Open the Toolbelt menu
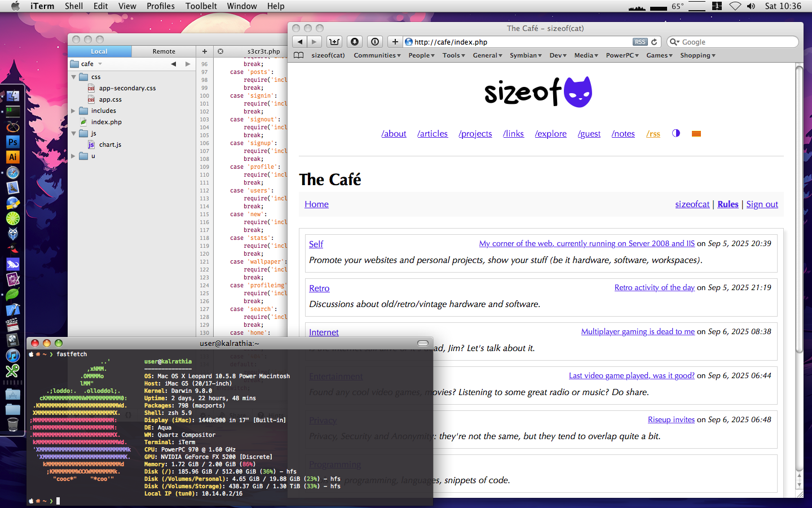 point(201,6)
